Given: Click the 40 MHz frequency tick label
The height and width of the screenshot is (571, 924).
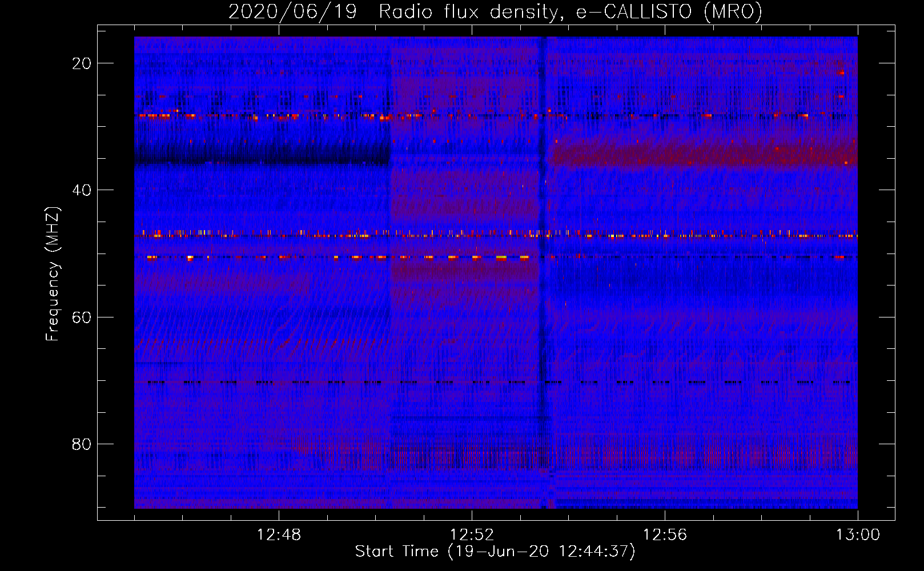Looking at the screenshot, I should tap(82, 190).
